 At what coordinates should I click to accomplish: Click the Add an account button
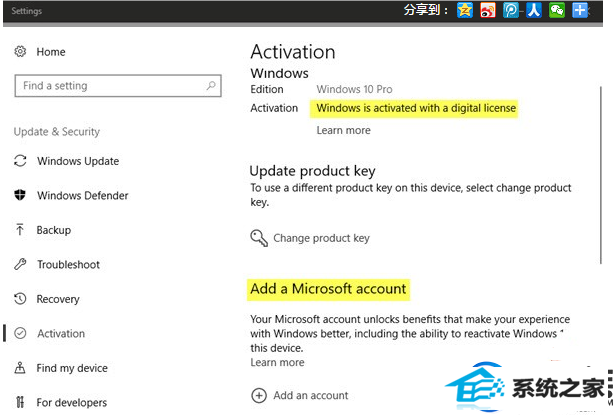tap(310, 395)
